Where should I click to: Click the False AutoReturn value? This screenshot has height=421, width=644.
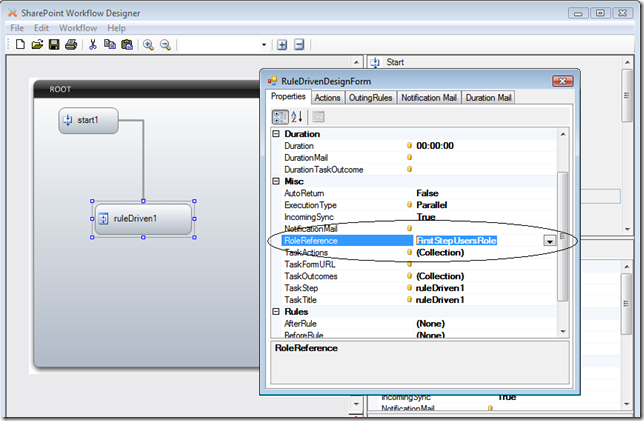pyautogui.click(x=427, y=193)
